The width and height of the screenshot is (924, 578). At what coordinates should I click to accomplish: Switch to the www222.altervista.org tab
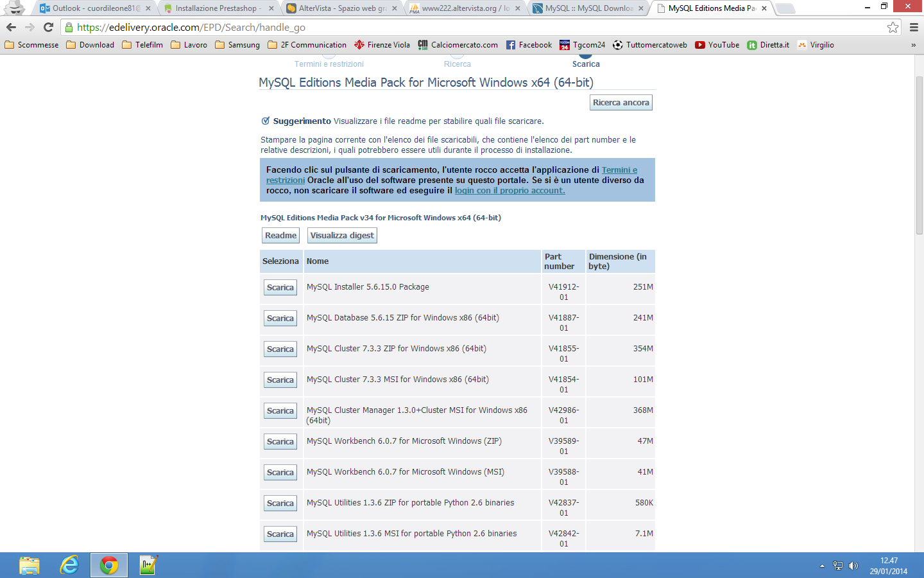pos(463,8)
